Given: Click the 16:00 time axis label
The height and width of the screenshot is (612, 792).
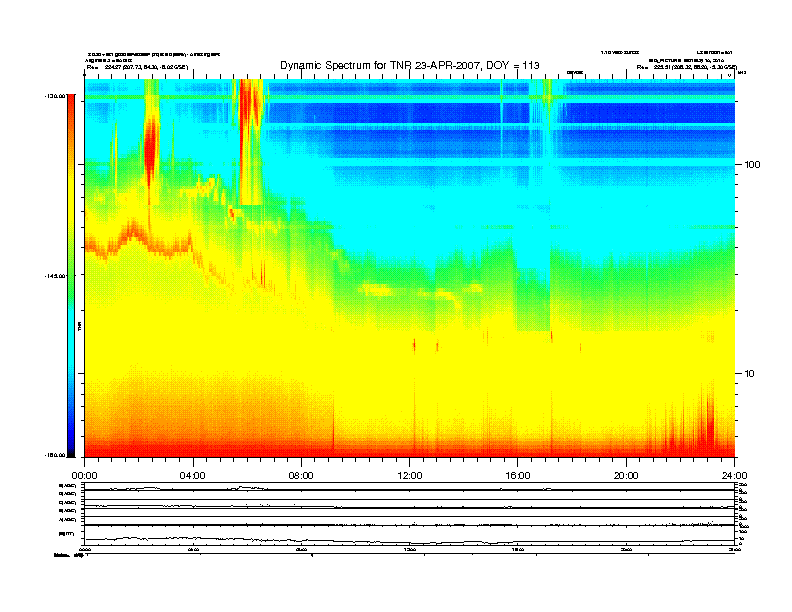Looking at the screenshot, I should (518, 476).
